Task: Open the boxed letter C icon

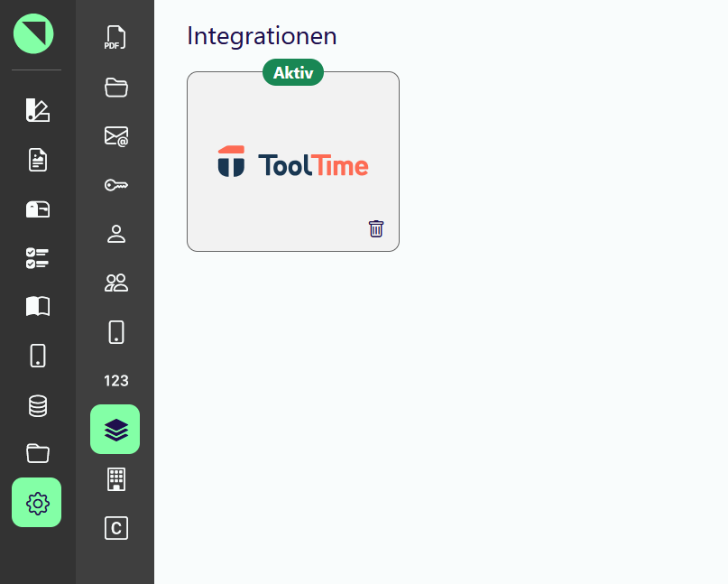Action: 116,528
